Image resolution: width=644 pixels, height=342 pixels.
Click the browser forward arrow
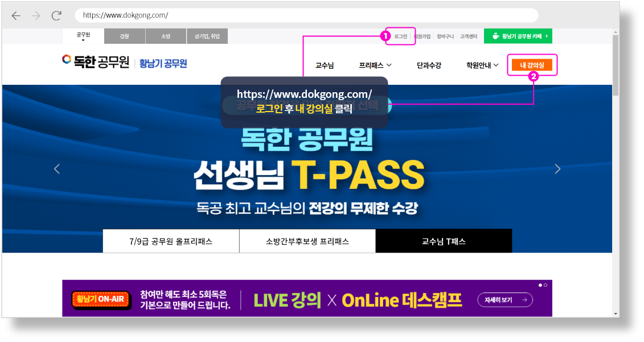click(x=36, y=15)
